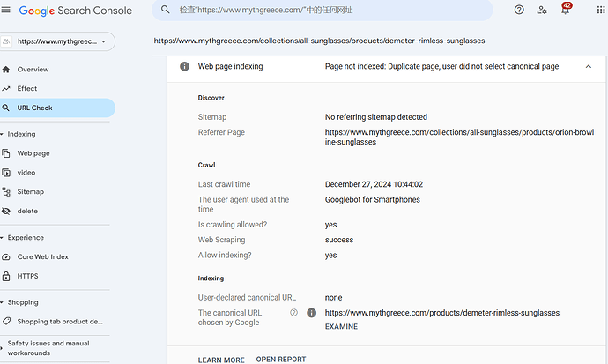Open Core Web Index report

coord(43,257)
